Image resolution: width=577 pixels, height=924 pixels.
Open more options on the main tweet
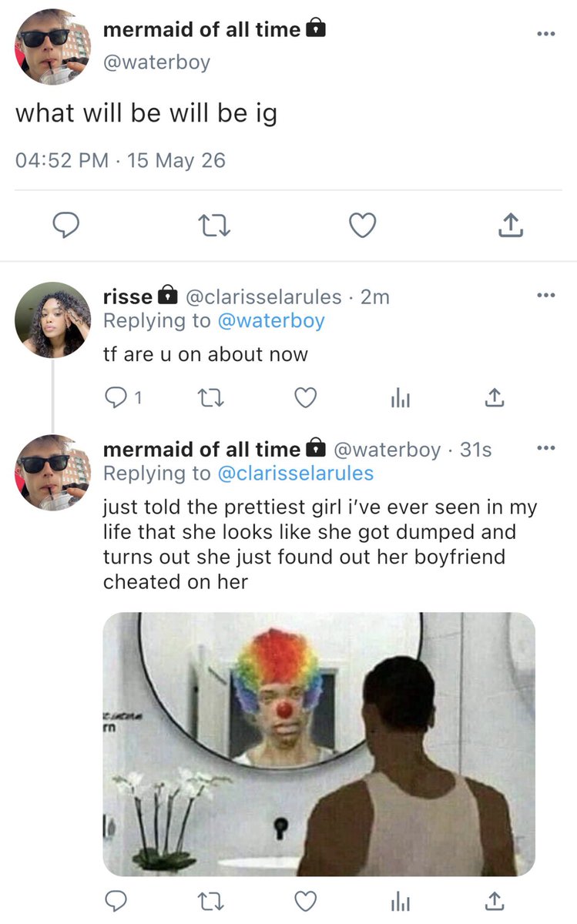point(545,33)
